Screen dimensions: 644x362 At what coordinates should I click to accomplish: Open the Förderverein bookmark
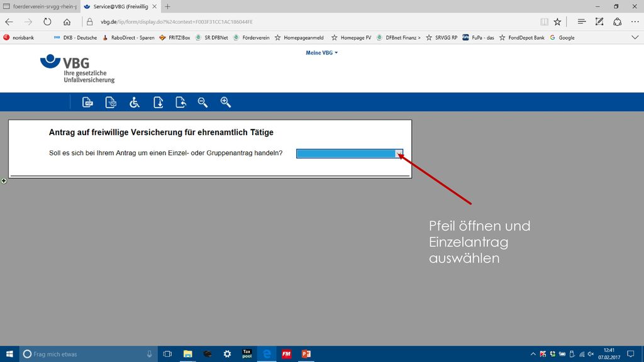pyautogui.click(x=252, y=37)
